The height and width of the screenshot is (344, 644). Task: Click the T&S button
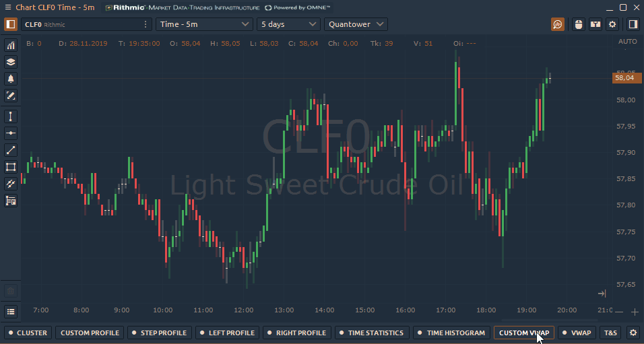(x=610, y=333)
